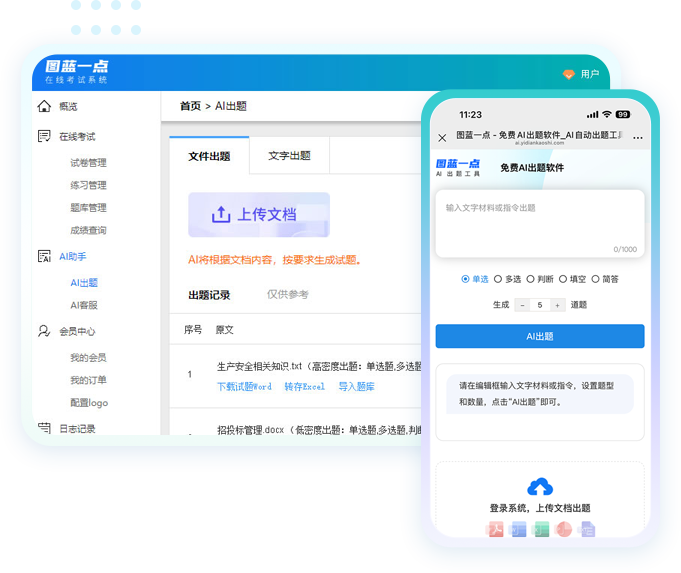The width and height of the screenshot is (681, 573).
Task: Open AI出题 in the sidebar
Action: coord(84,283)
